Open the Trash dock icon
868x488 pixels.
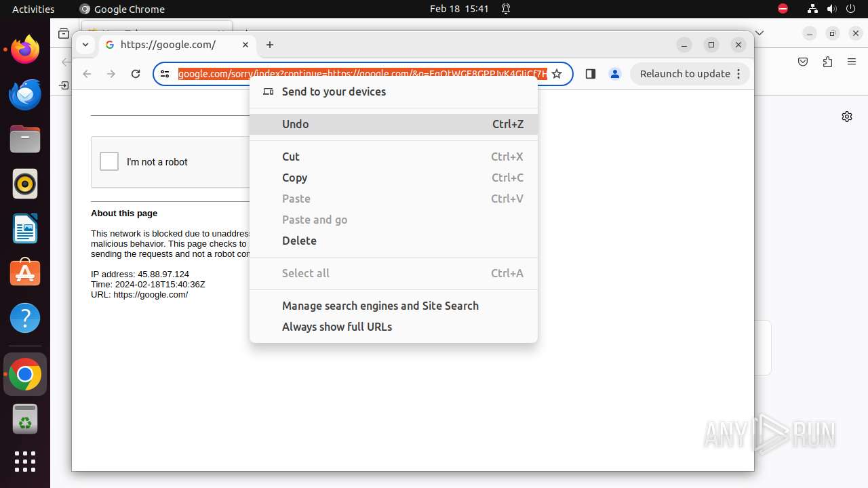click(x=25, y=419)
